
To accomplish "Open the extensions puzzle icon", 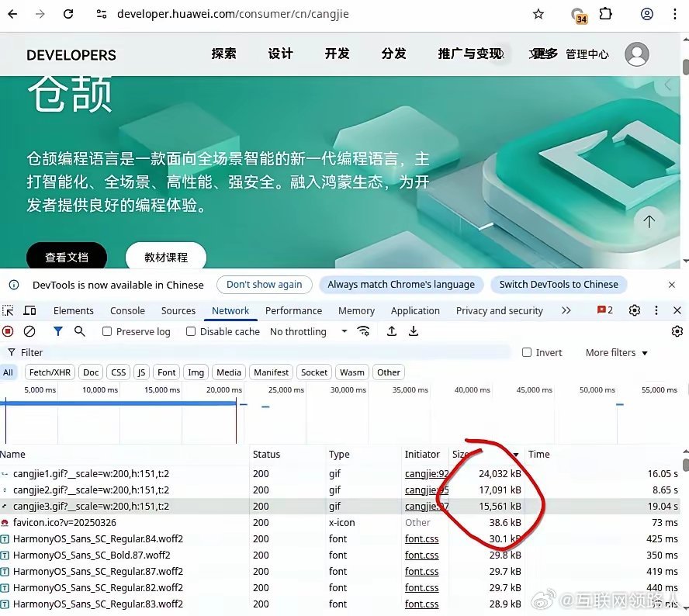I will click(605, 14).
